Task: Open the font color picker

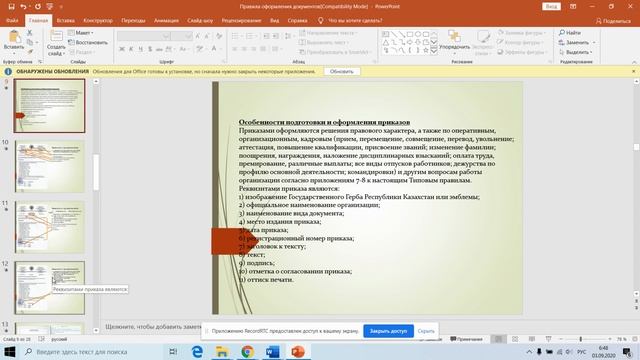Action: [x=214, y=49]
